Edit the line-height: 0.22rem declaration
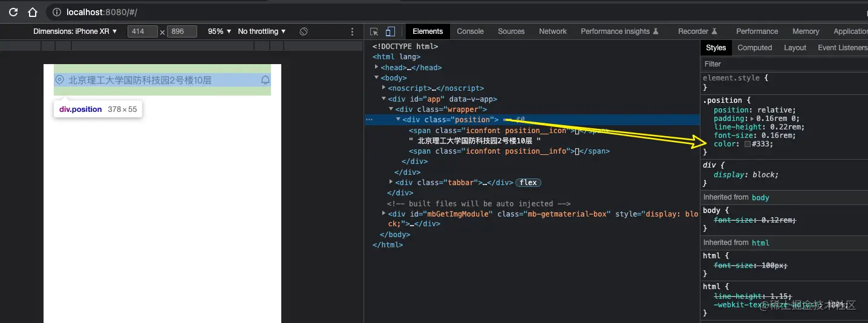The image size is (868, 323). coord(759,127)
